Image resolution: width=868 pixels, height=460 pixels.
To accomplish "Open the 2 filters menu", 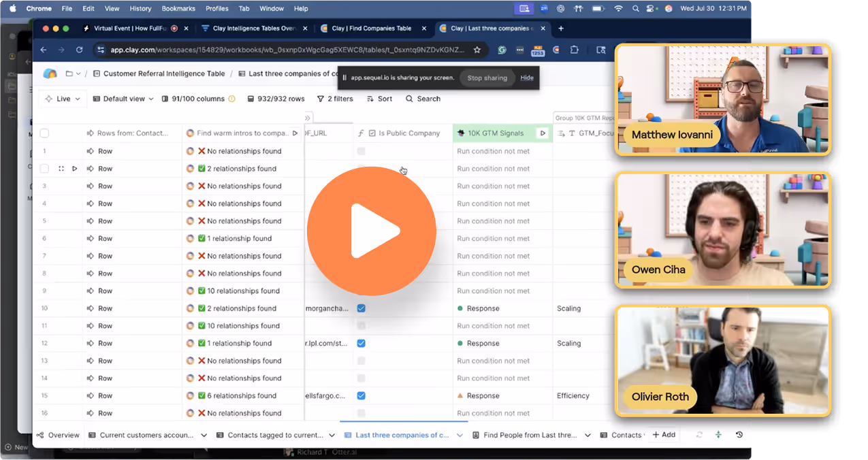I will tap(335, 99).
